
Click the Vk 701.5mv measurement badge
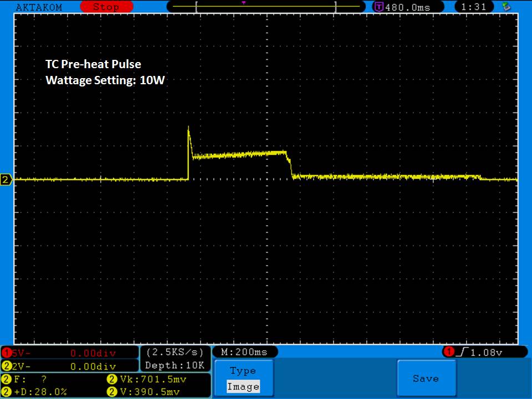click(x=110, y=380)
